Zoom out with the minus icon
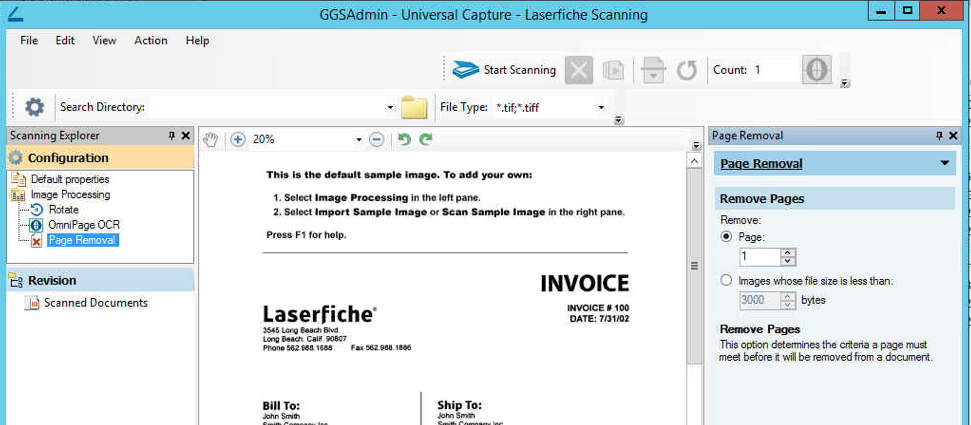 [x=377, y=139]
